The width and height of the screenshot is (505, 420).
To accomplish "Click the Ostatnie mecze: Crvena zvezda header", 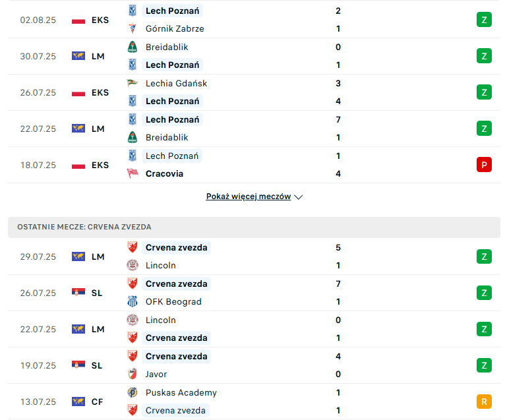I will [x=254, y=227].
